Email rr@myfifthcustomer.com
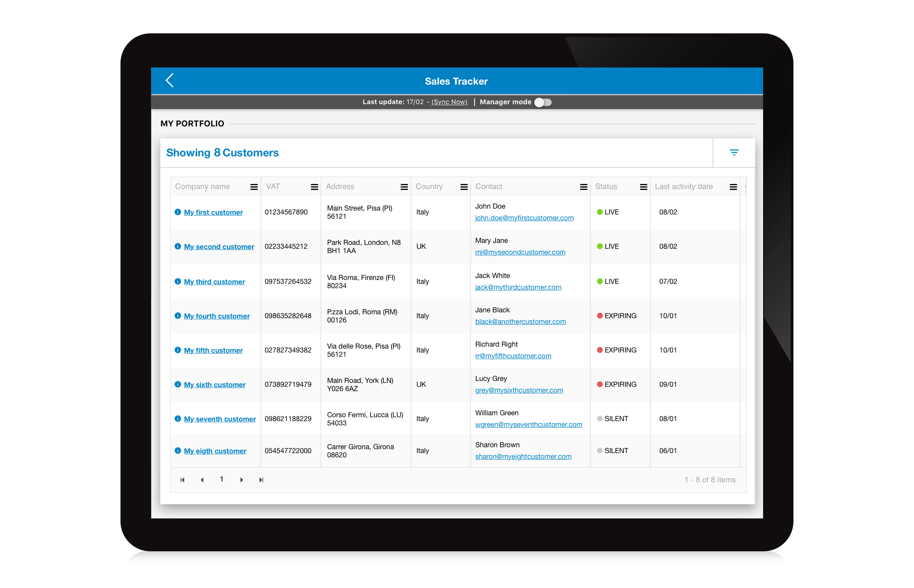The height and width of the screenshot is (588, 914). click(x=513, y=356)
